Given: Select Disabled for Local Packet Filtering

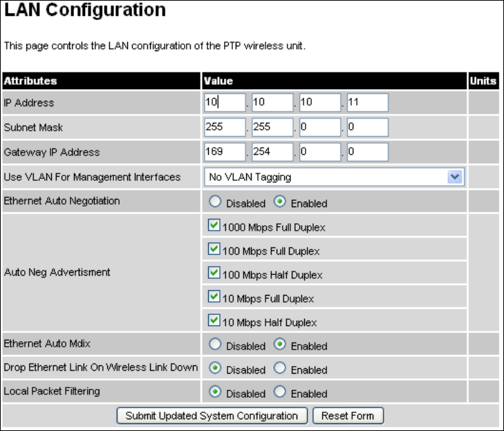Looking at the screenshot, I should 215,392.
